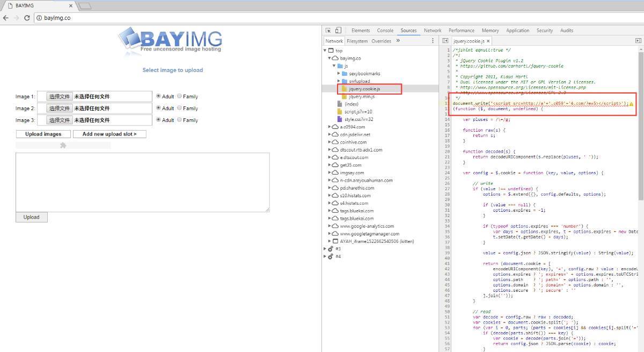The image size is (644, 352).
Task: Open the Memory panel
Action: (490, 31)
